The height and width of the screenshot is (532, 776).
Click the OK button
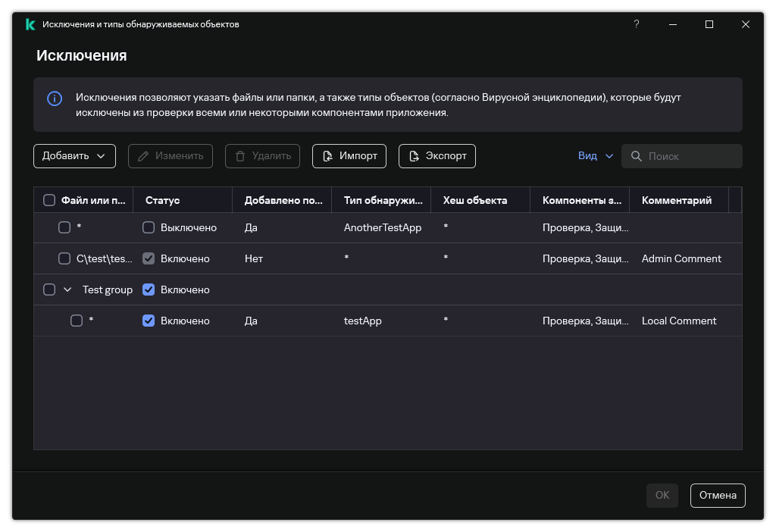pyautogui.click(x=662, y=496)
